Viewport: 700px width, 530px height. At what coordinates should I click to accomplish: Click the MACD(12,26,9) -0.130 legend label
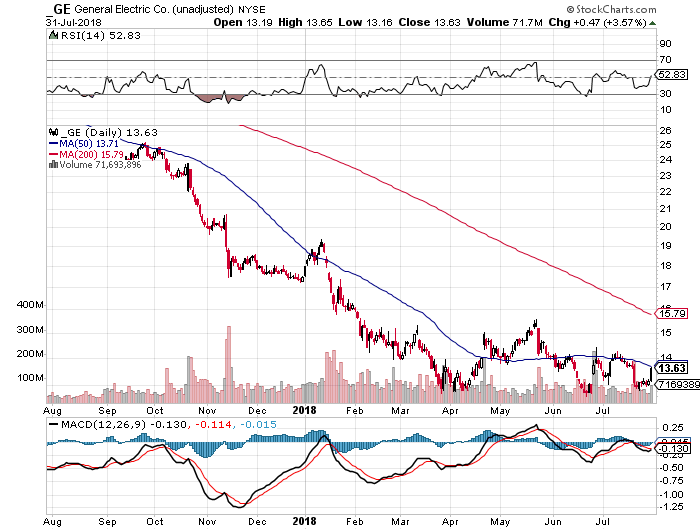(124, 424)
